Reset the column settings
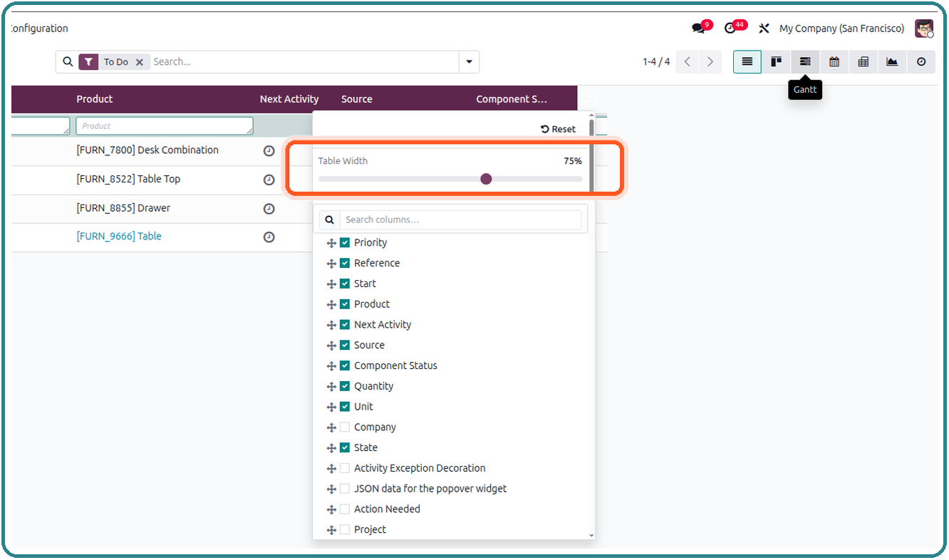 pyautogui.click(x=559, y=129)
